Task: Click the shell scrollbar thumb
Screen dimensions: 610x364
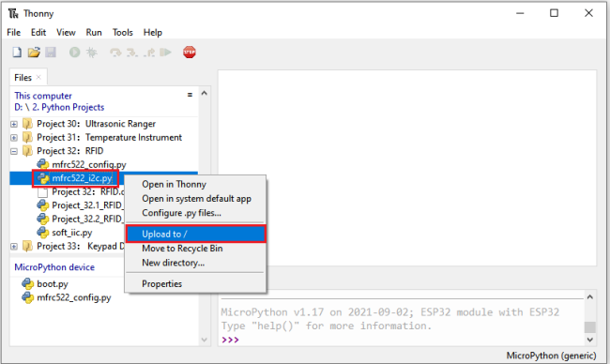Action: [x=590, y=327]
